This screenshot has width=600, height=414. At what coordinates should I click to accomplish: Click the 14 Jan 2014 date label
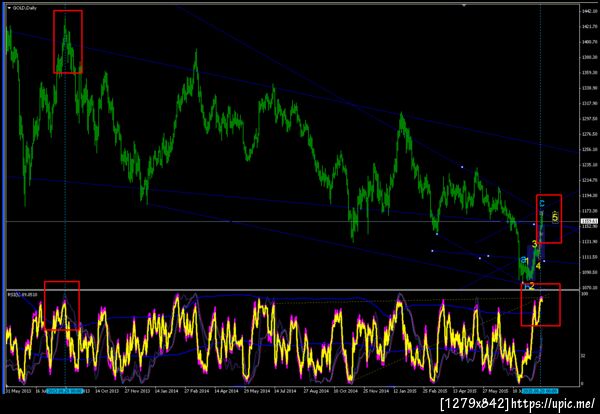[167, 391]
